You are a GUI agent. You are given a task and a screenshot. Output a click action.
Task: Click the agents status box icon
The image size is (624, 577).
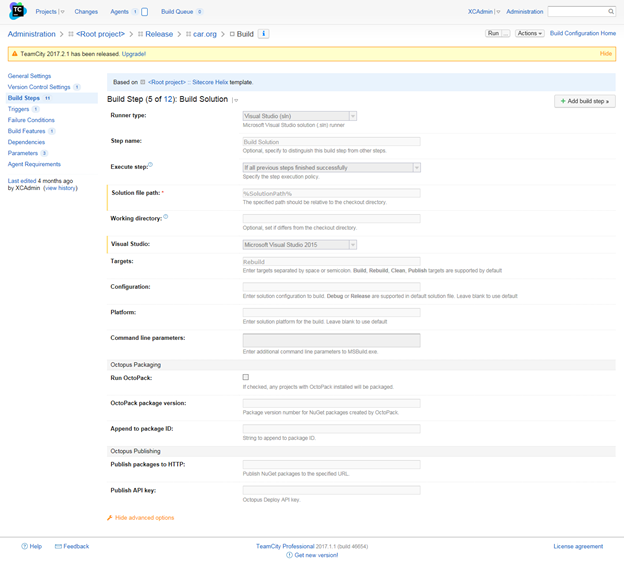[x=144, y=12]
